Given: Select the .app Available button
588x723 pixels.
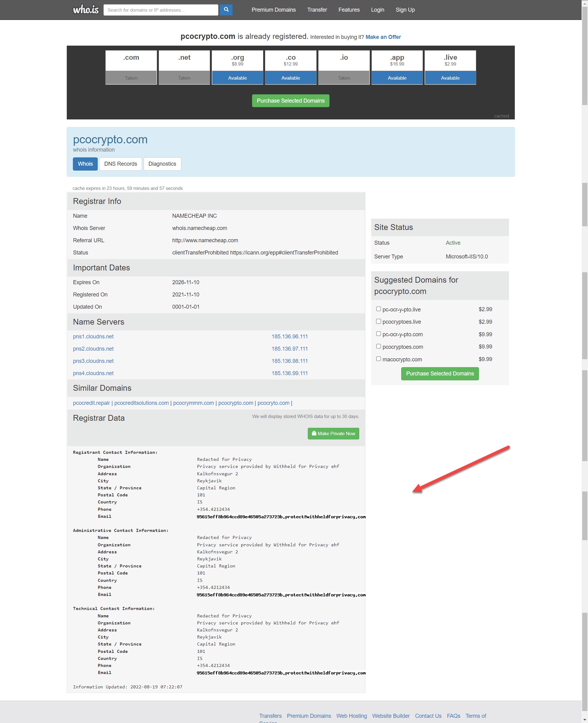Looking at the screenshot, I should tap(397, 78).
